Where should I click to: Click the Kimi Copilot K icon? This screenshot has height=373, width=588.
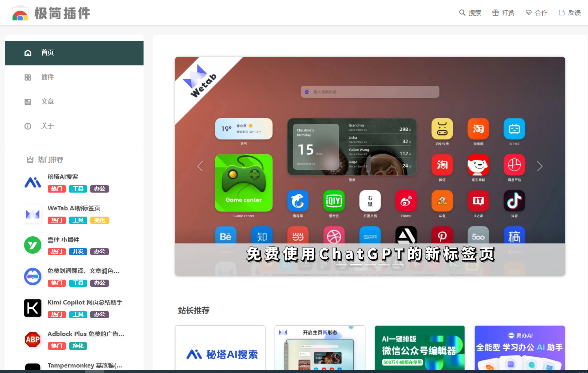click(33, 308)
